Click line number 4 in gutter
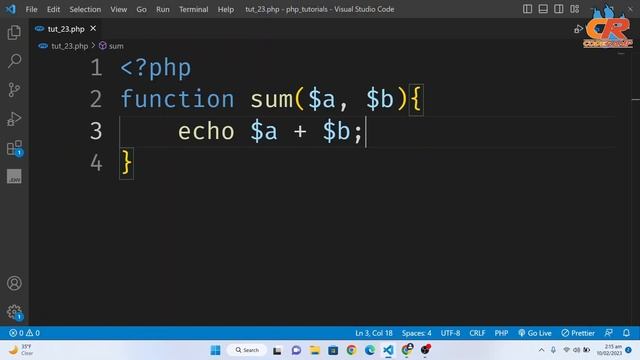This screenshot has height=360, width=640. [x=96, y=163]
